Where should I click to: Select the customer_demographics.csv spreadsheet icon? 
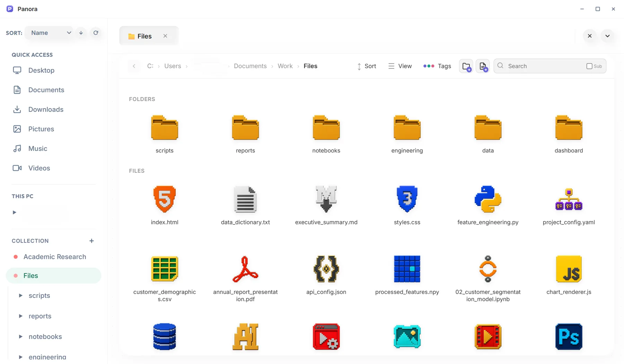point(165,269)
